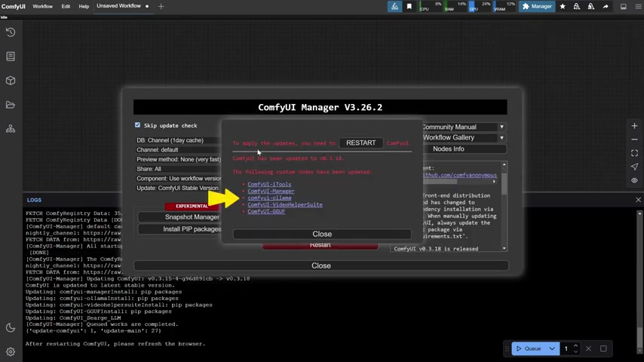Open the Component workflow version dropdown
Viewport: 644px width, 362px height.
pyautogui.click(x=178, y=178)
